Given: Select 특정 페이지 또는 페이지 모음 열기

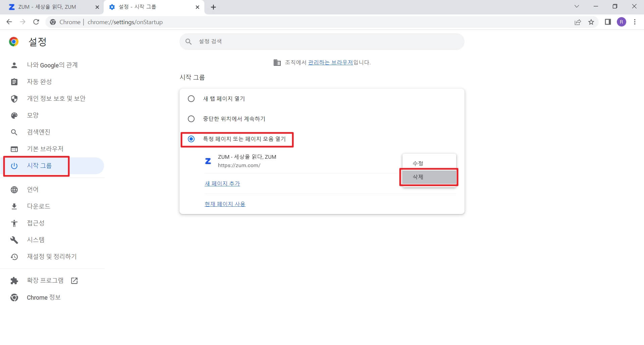Looking at the screenshot, I should [x=191, y=139].
